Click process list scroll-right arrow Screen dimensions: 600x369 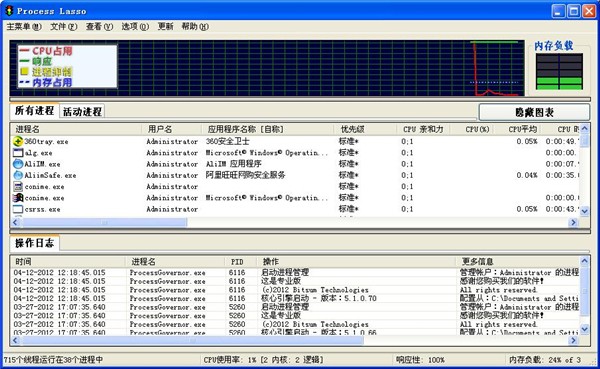pyautogui.click(x=573, y=222)
